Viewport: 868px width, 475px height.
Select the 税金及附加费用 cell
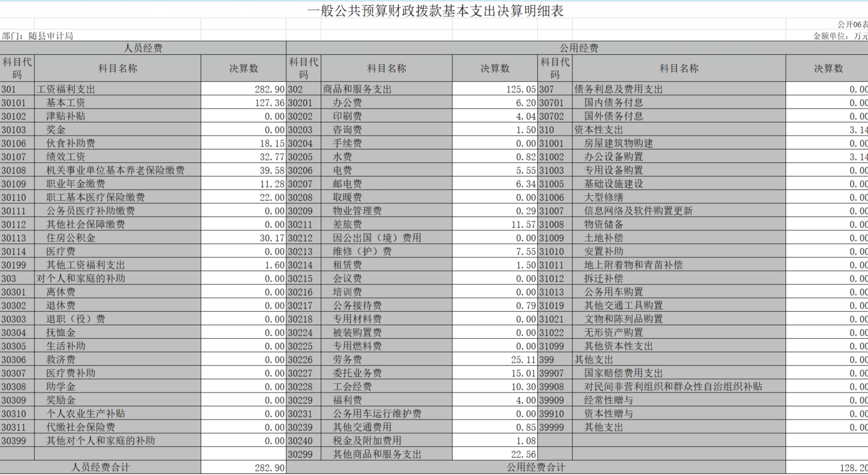tap(387, 441)
